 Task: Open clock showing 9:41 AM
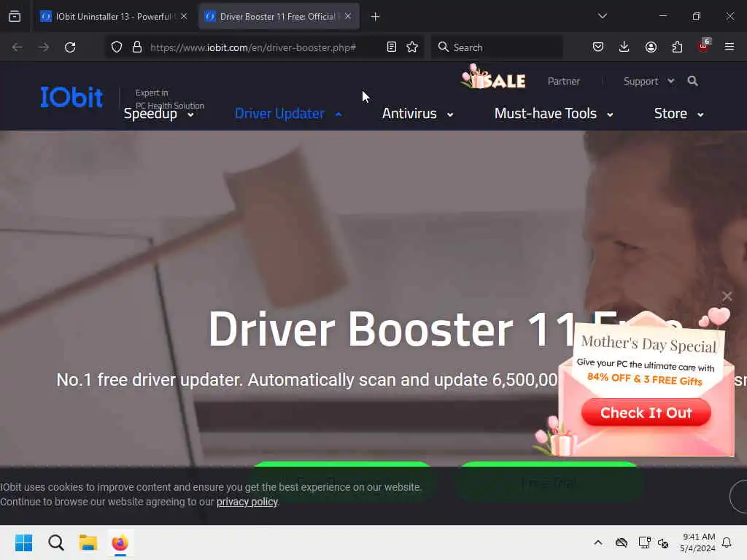coord(698,542)
